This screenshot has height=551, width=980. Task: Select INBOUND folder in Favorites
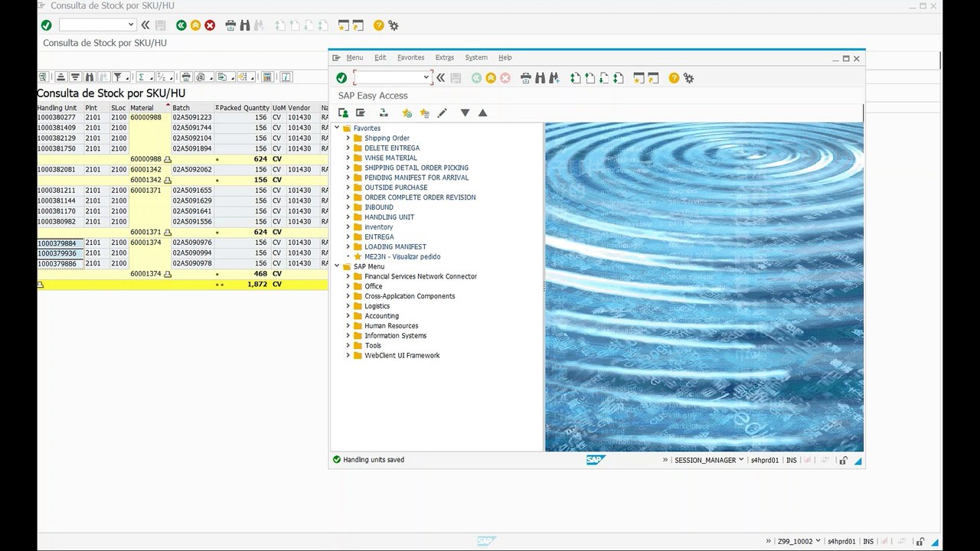(x=379, y=207)
